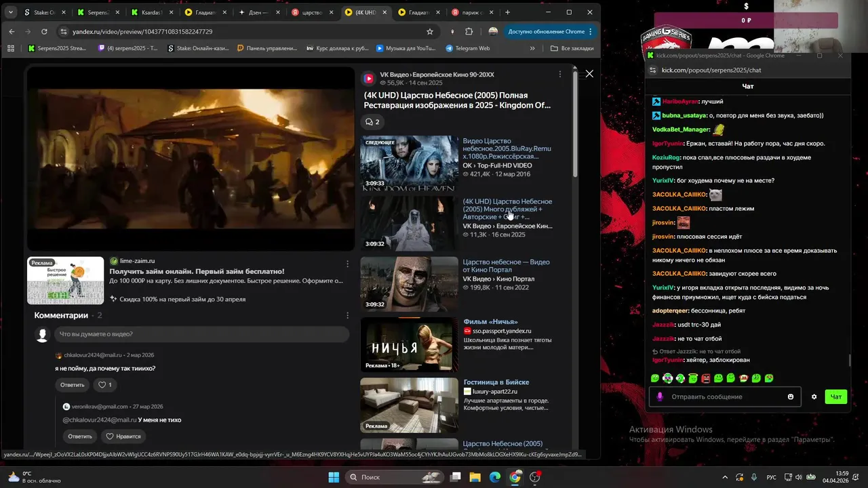The height and width of the screenshot is (488, 868).
Task: Go back in Chrome browser
Action: pos(12,31)
